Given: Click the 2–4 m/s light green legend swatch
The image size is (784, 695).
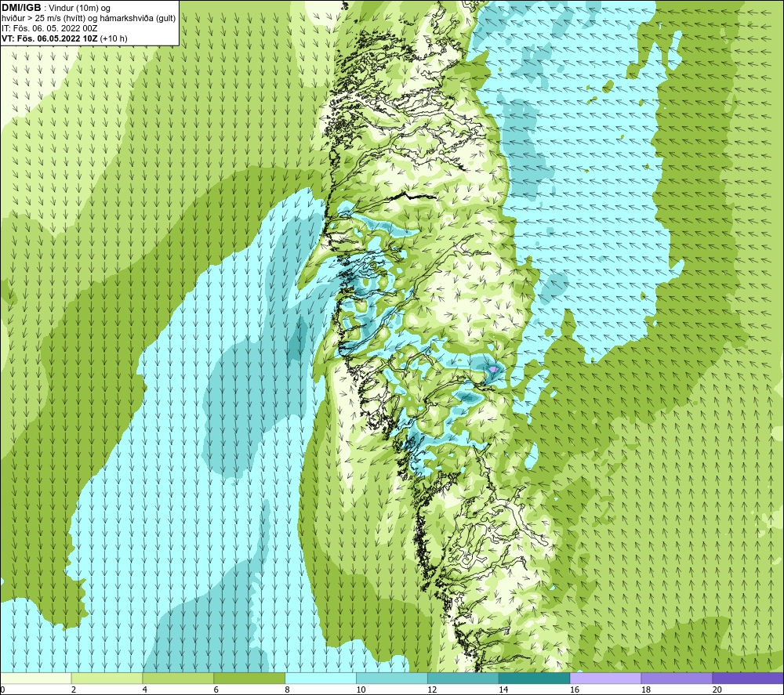Looking at the screenshot, I should [107, 678].
